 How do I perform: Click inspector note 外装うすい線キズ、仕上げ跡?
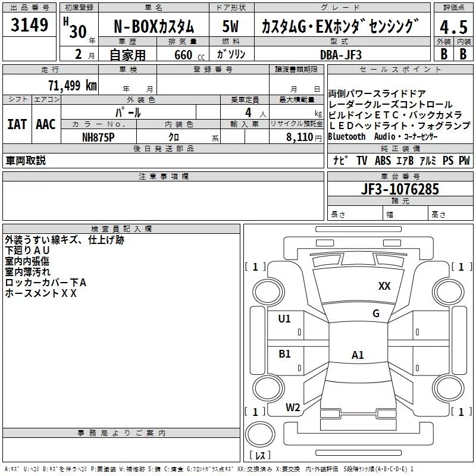[x=64, y=240]
